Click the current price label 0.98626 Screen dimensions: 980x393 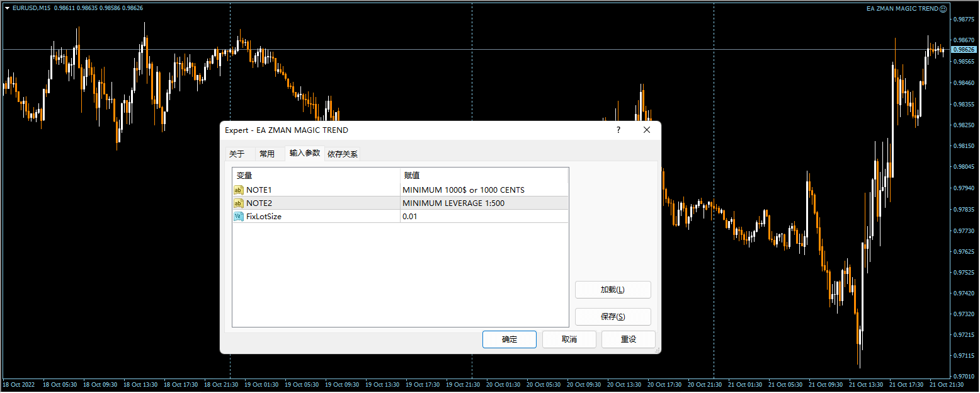[x=964, y=49]
